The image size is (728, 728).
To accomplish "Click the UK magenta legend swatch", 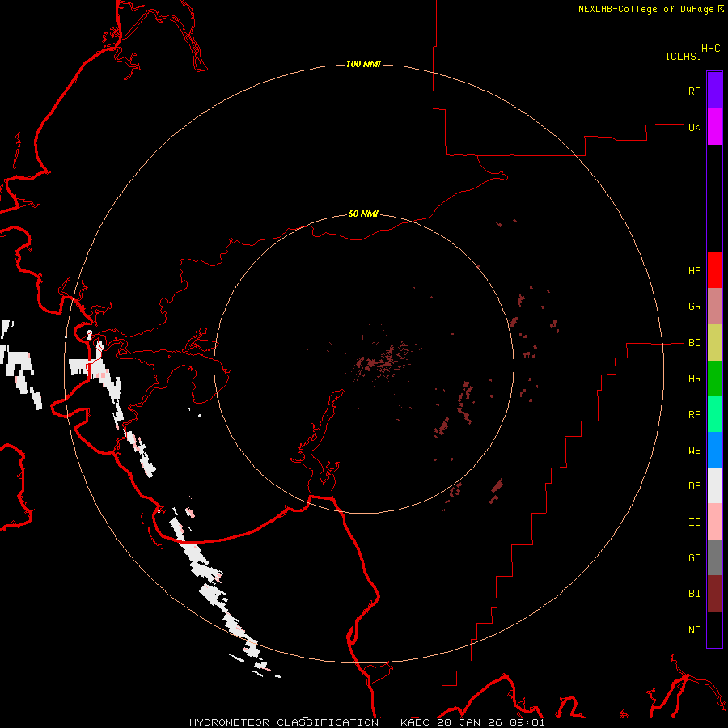I will [x=714, y=127].
